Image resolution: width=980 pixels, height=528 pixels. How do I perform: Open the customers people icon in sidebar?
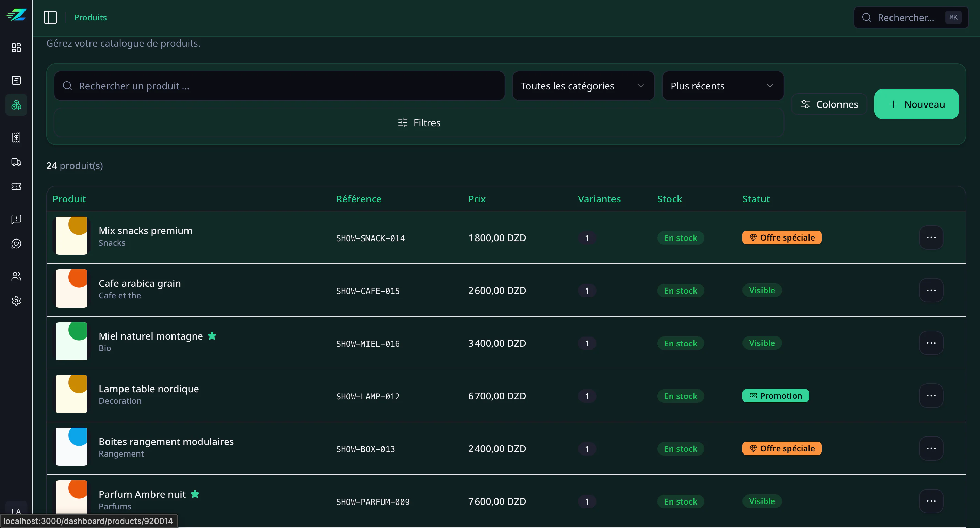pyautogui.click(x=16, y=276)
